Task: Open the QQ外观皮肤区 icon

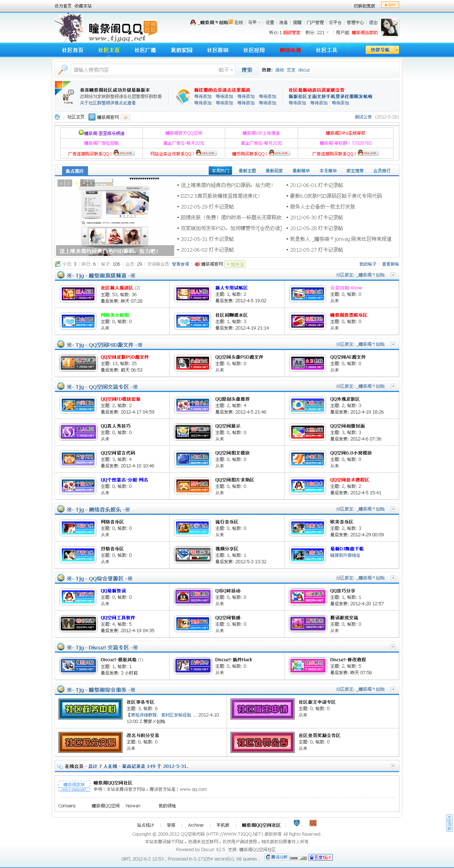Action: click(x=308, y=406)
